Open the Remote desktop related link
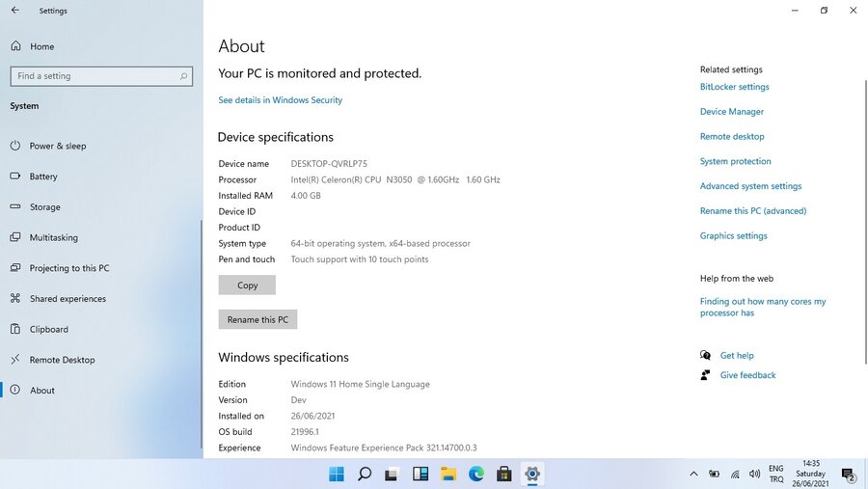Viewport: 868px width, 489px height. click(732, 136)
